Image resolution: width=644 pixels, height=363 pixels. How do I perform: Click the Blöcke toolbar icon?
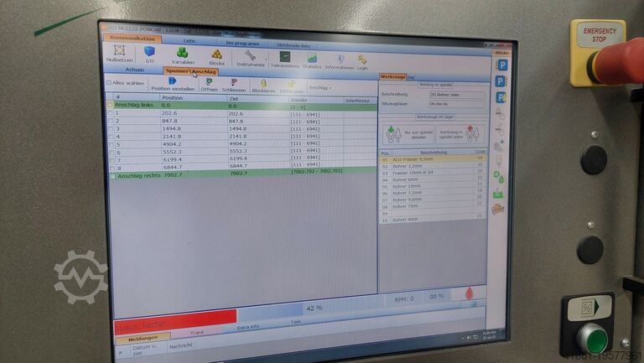(216, 56)
